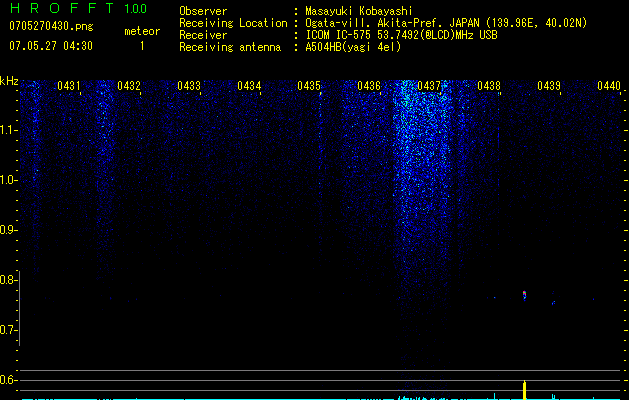
Task: Select the filename 0705270430.png
Action: [x=51, y=26]
